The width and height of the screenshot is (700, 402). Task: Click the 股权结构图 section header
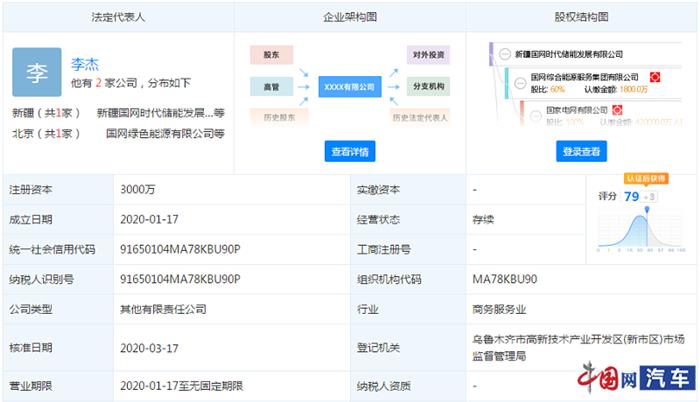click(x=582, y=17)
